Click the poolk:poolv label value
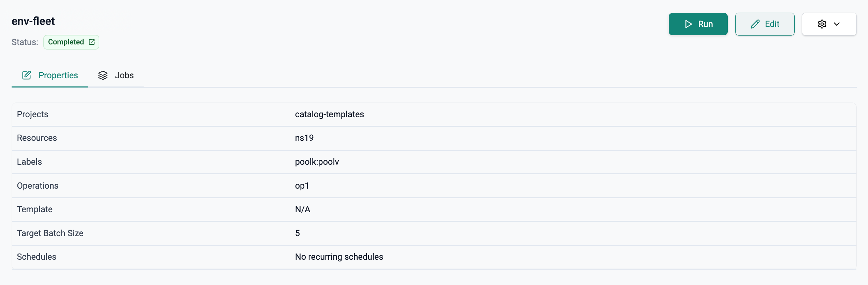The image size is (868, 285). 317,162
